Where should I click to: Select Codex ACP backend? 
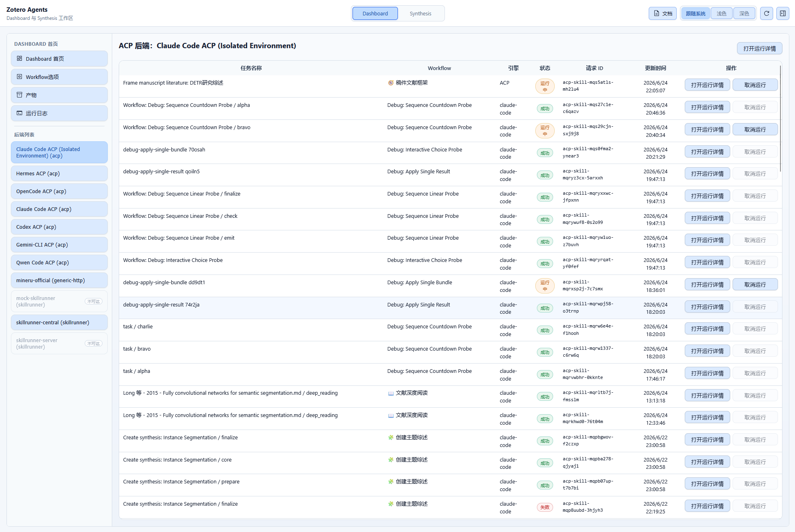(x=59, y=227)
